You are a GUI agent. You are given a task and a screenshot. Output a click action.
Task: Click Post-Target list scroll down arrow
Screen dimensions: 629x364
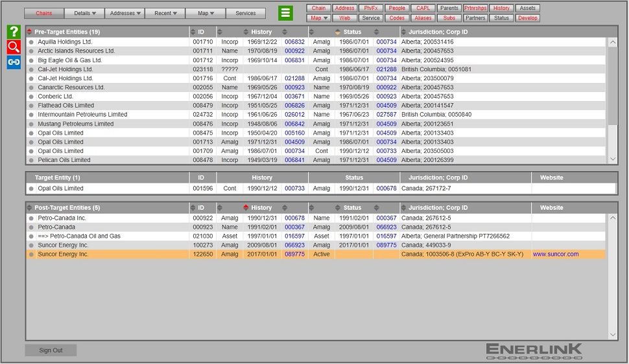tap(613, 335)
